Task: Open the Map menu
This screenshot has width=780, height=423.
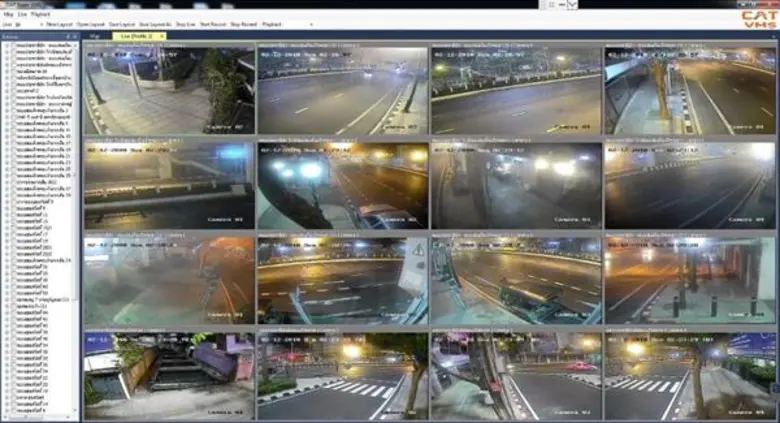Action: [8, 15]
